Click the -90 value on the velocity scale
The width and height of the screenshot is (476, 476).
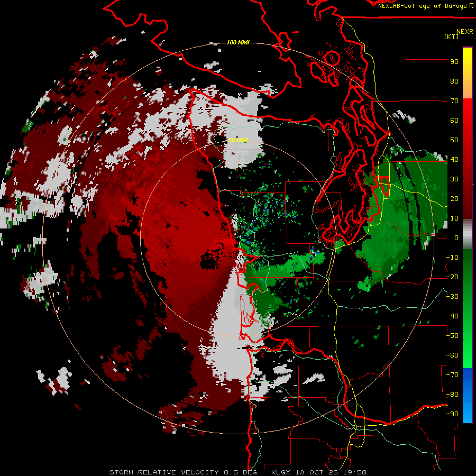452,414
